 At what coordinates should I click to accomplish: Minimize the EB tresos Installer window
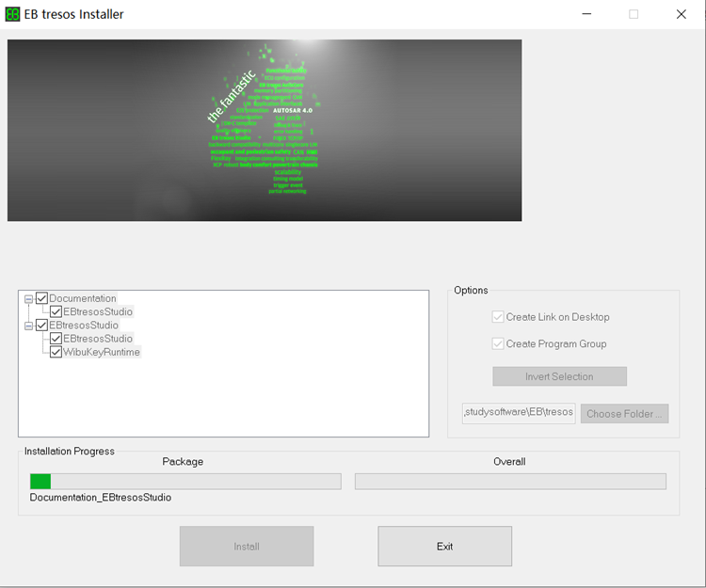click(586, 14)
